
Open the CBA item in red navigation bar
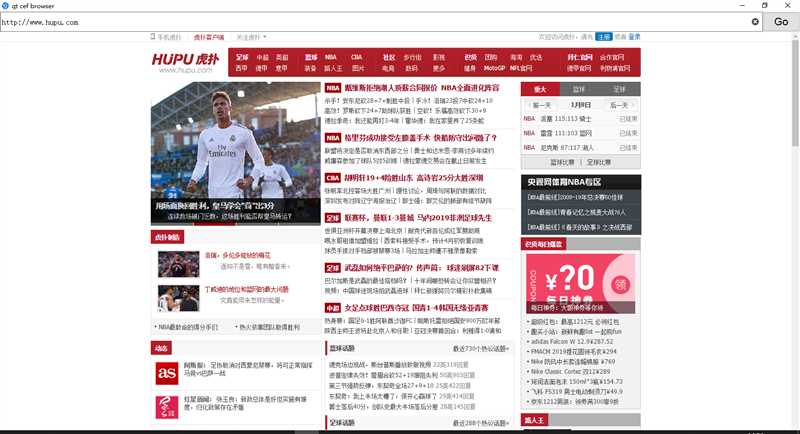[356, 57]
